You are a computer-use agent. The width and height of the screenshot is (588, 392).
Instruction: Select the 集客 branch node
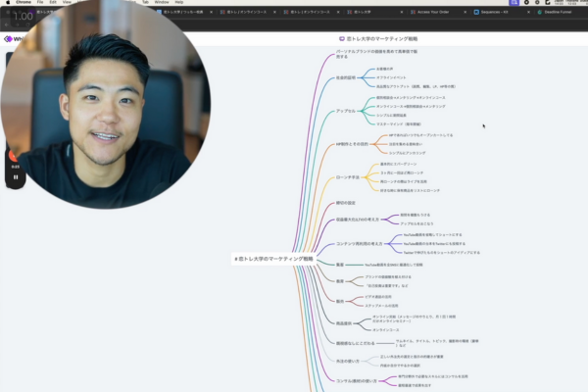click(340, 265)
